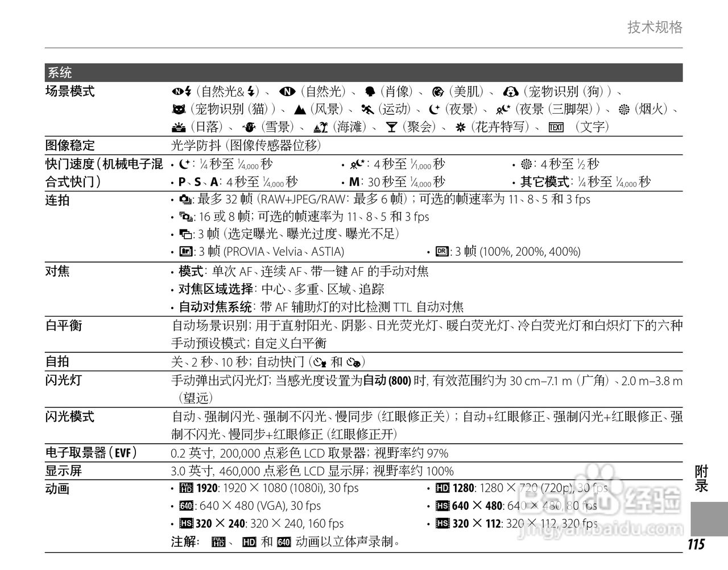Select the snow (雪景) scene icon
The width and height of the screenshot is (728, 570).
(249, 127)
